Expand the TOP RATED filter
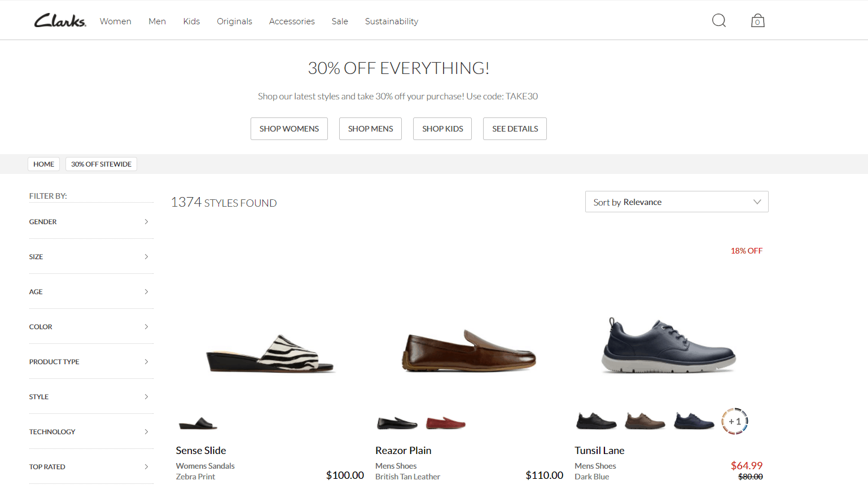This screenshot has height=489, width=868. (91, 467)
